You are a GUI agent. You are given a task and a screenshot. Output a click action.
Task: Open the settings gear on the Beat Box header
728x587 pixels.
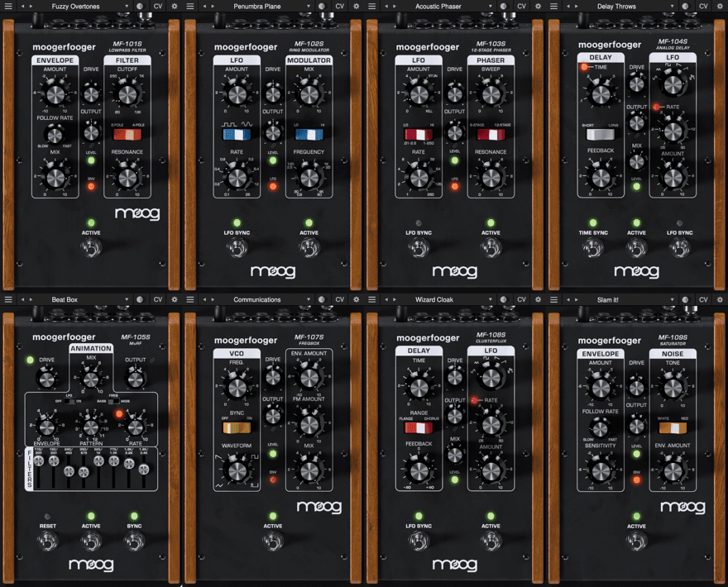click(175, 299)
